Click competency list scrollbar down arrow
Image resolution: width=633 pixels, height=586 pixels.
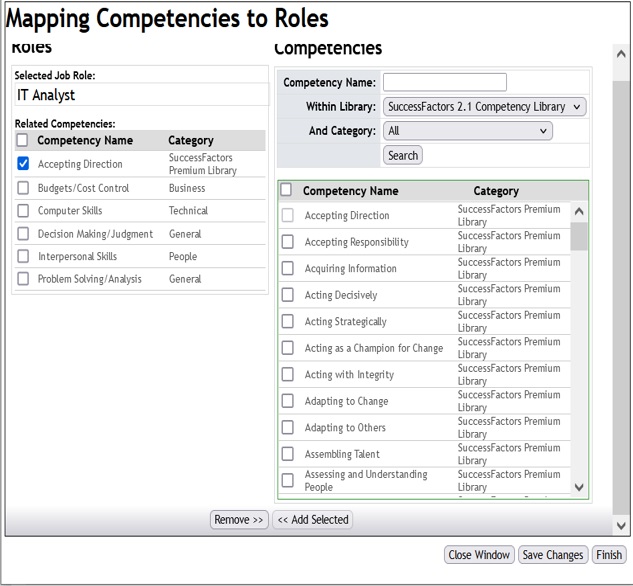pyautogui.click(x=579, y=487)
